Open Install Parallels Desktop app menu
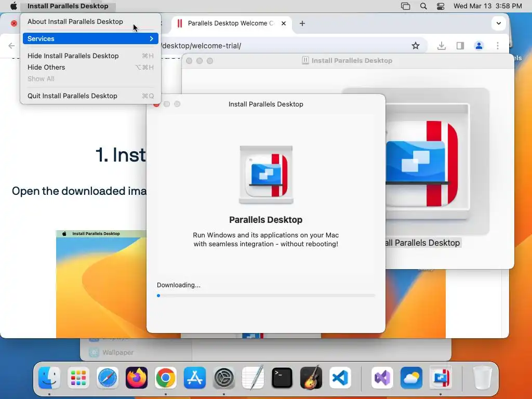The image size is (532, 399). click(x=68, y=6)
